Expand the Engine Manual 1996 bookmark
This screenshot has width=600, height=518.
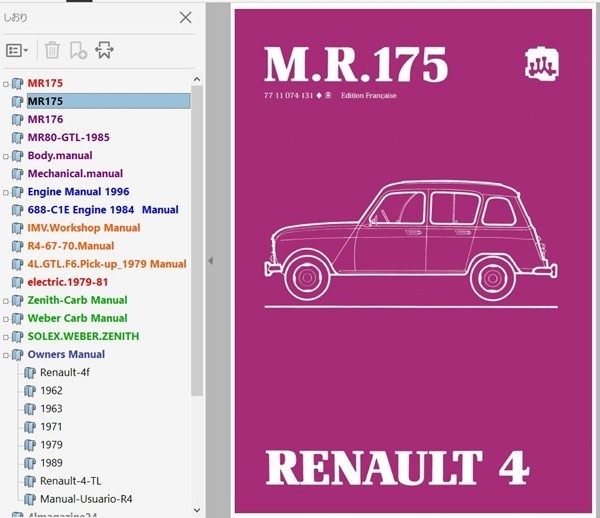point(6,192)
